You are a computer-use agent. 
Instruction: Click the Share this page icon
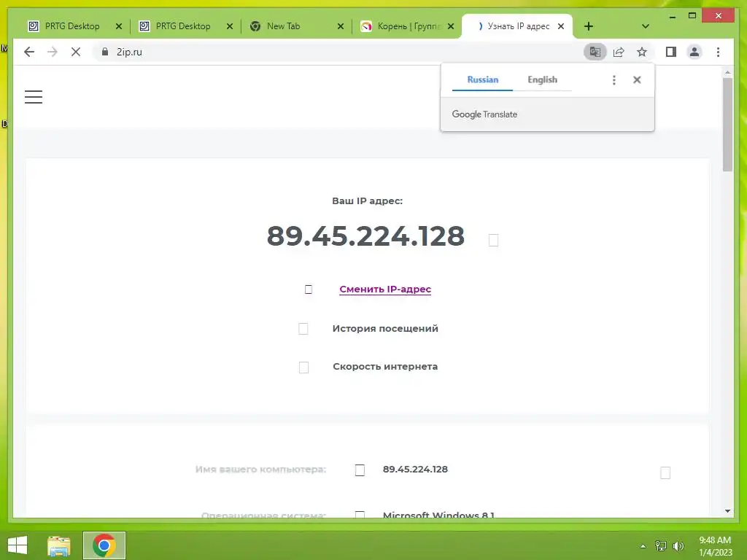coord(619,52)
